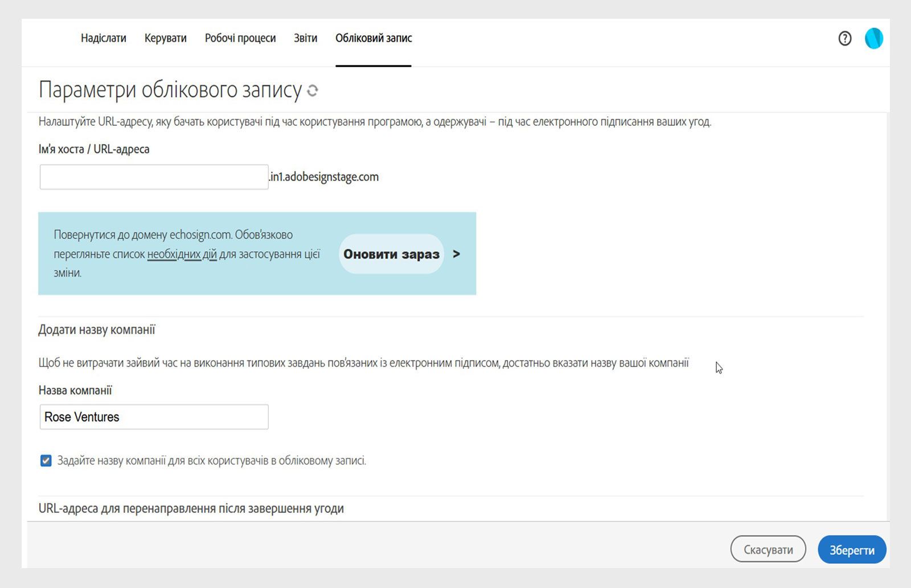Click the Назва компанії field with Rose Ventures
The image size is (911, 588).
(154, 417)
